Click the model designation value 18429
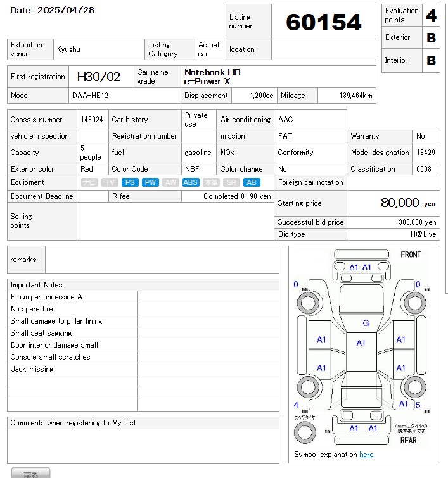Viewport: 448px width, 478px height. tap(426, 153)
